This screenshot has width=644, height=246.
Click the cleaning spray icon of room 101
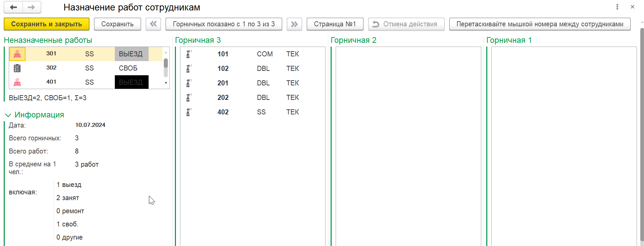point(189,54)
